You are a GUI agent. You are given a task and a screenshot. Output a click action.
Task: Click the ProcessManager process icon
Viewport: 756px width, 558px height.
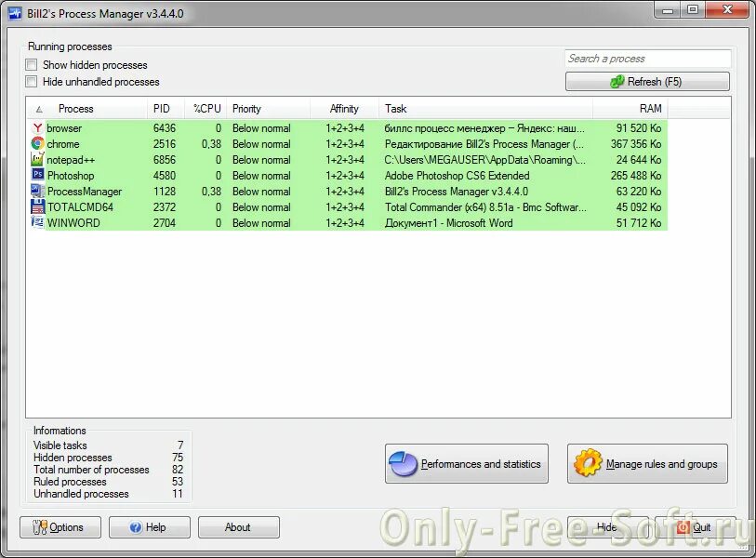pos(37,191)
